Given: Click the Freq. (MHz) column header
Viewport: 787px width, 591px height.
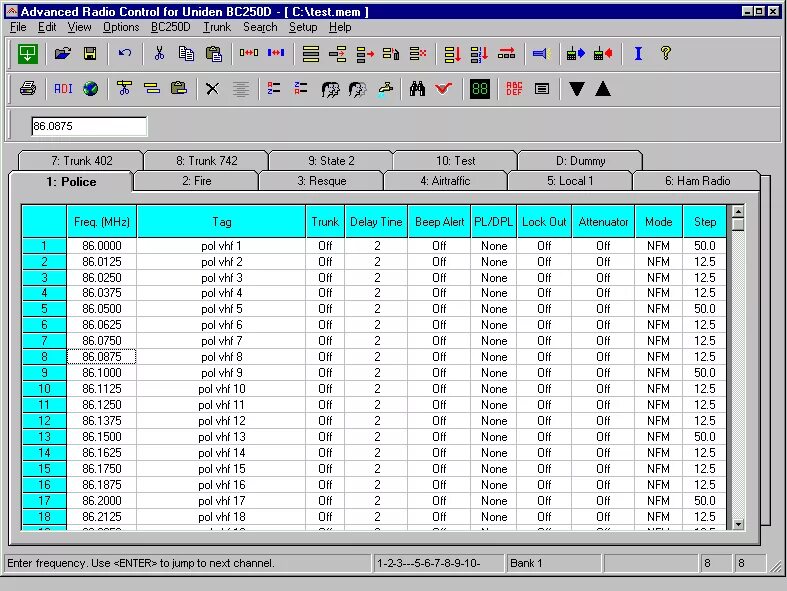Looking at the screenshot, I should [x=101, y=221].
